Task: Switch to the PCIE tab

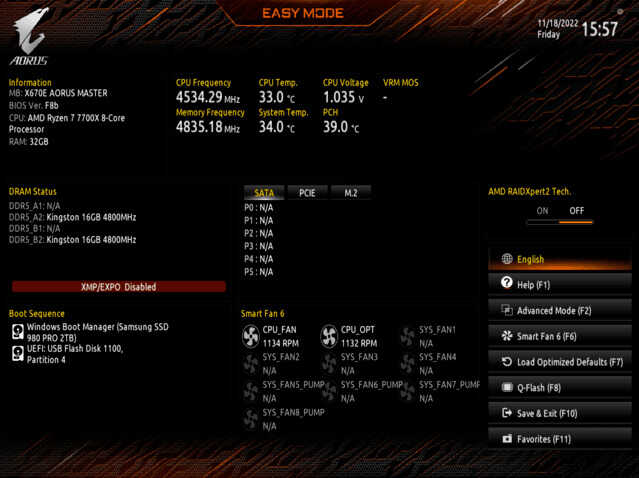Action: pos(307,193)
